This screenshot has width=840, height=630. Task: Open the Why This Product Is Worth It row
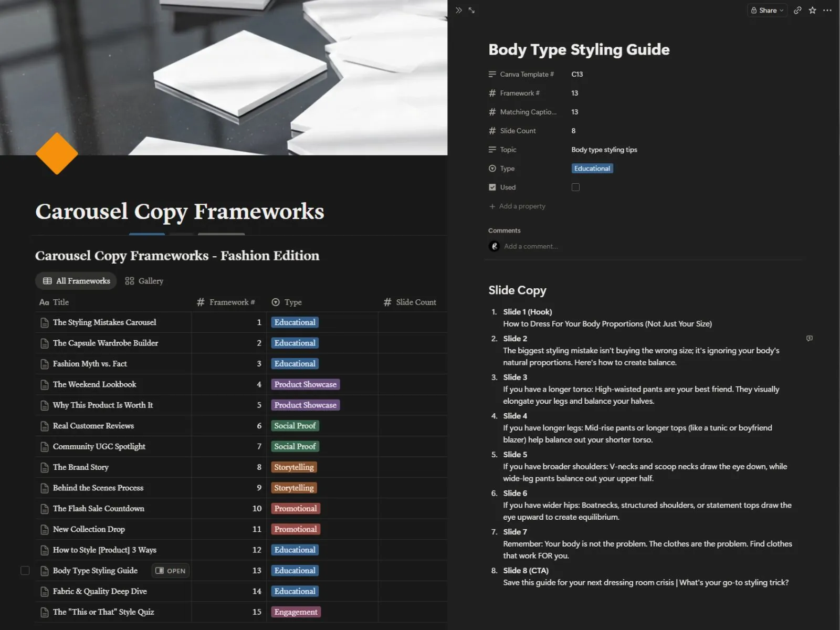[103, 405]
